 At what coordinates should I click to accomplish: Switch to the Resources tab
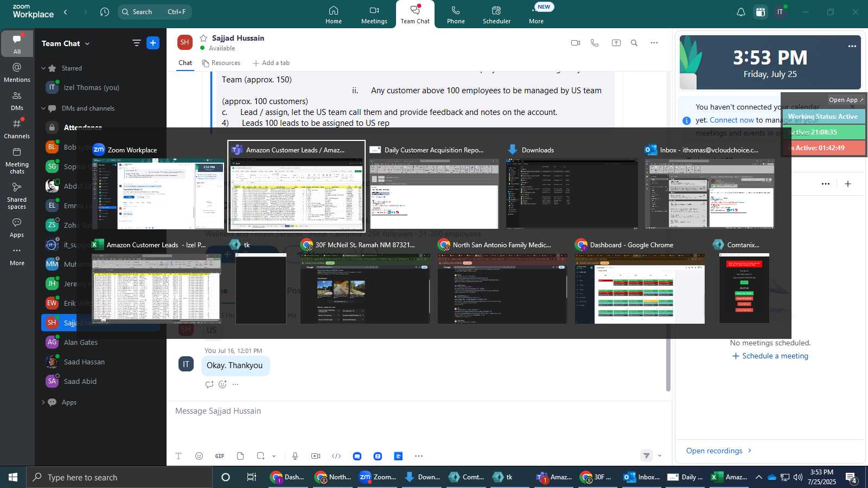pyautogui.click(x=221, y=63)
